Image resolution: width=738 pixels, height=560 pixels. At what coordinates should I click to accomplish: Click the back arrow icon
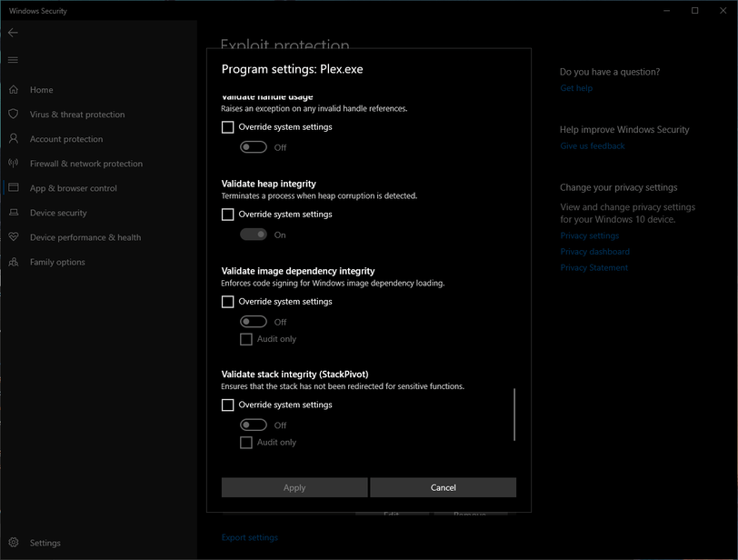[x=13, y=33]
